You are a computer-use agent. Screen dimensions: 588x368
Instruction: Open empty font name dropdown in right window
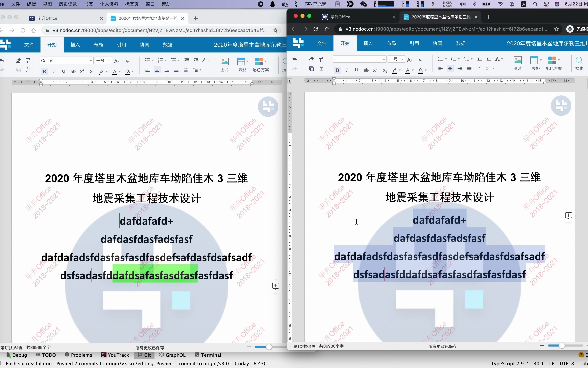coord(384,59)
